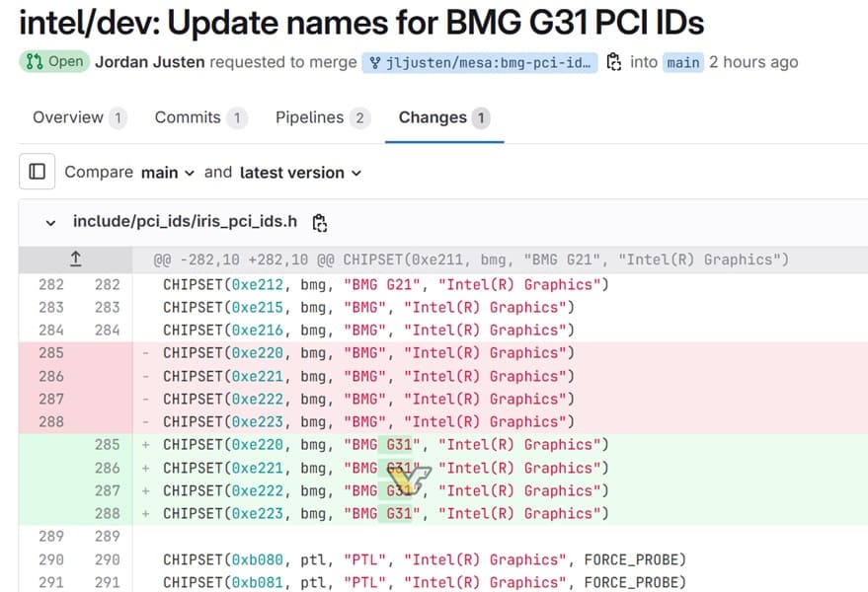The image size is (868, 592).
Task: Open the jljusten/mesa:bmg-pci-id source branch link
Action: [479, 63]
